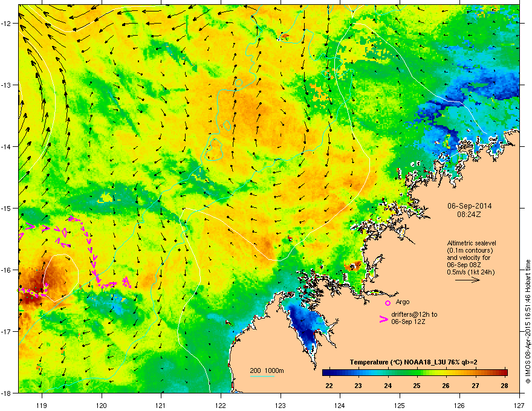Click the colorbar value 28
Viewport: 532px width, 411px height.
coord(505,386)
